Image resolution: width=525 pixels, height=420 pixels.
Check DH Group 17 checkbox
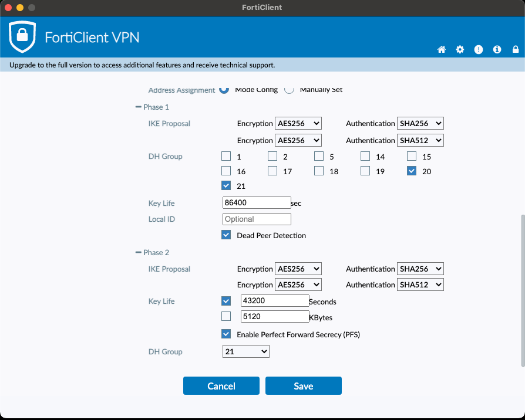click(272, 171)
